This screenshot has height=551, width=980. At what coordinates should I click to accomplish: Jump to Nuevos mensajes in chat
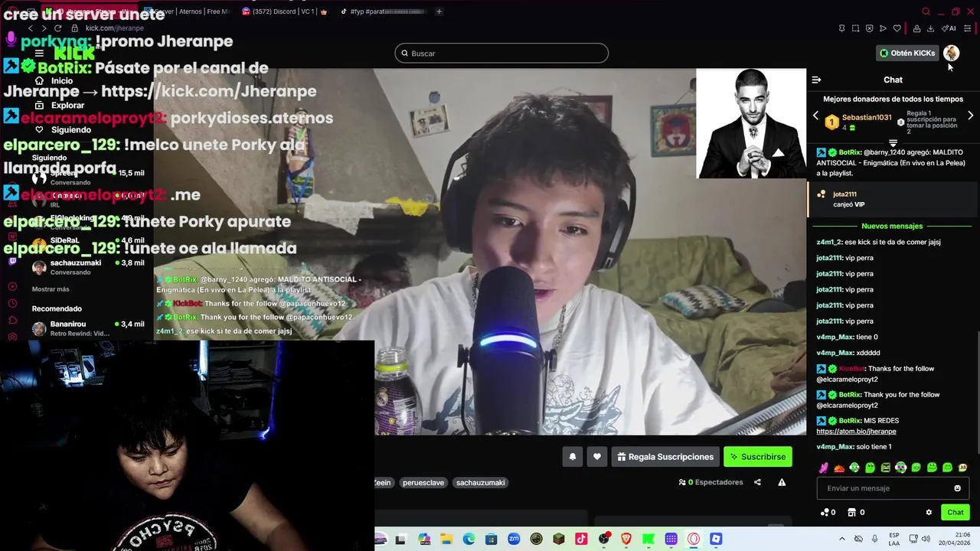pos(892,226)
